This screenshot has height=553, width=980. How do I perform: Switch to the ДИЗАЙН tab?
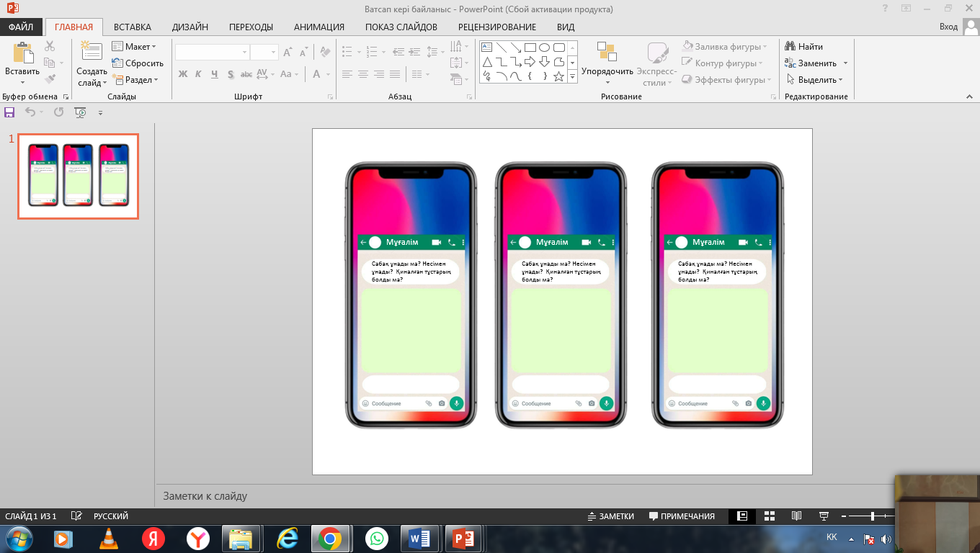pyautogui.click(x=190, y=27)
